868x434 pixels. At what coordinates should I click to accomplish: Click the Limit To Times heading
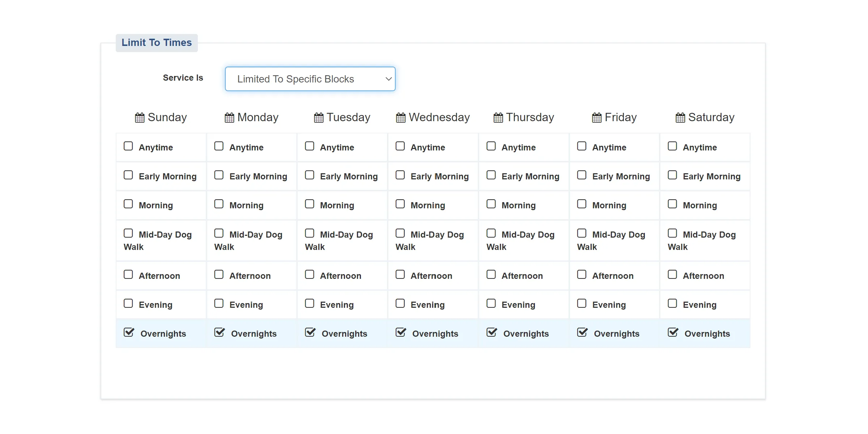pyautogui.click(x=157, y=43)
